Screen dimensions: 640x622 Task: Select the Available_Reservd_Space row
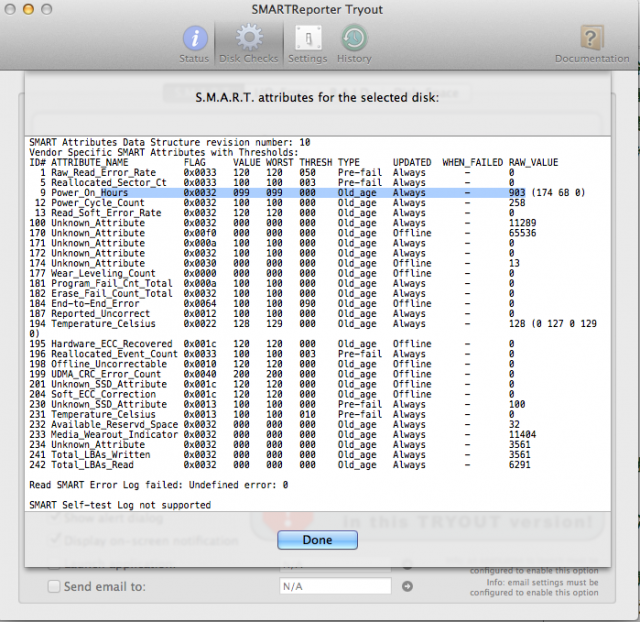pos(274,424)
